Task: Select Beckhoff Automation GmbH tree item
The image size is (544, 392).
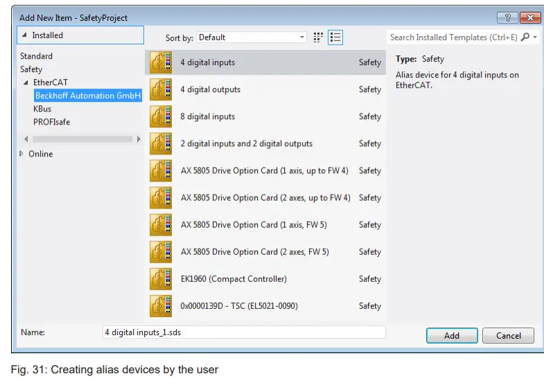Action: coord(88,96)
